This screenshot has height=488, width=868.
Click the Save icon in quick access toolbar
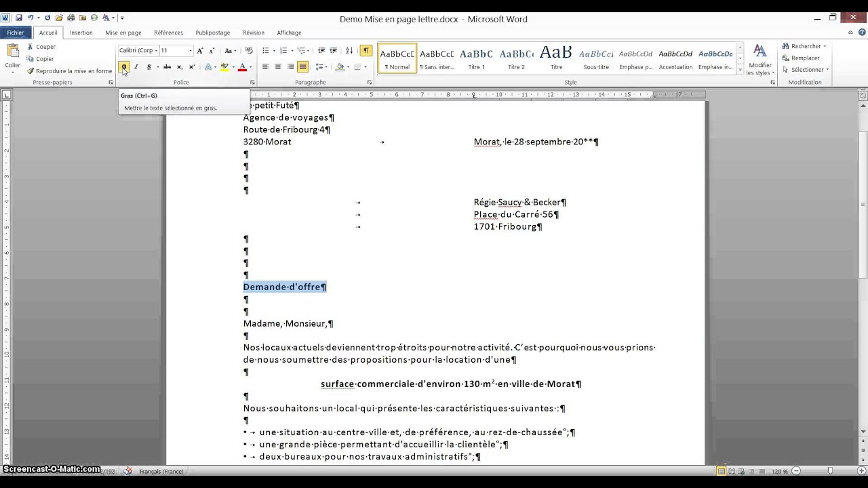click(x=18, y=18)
